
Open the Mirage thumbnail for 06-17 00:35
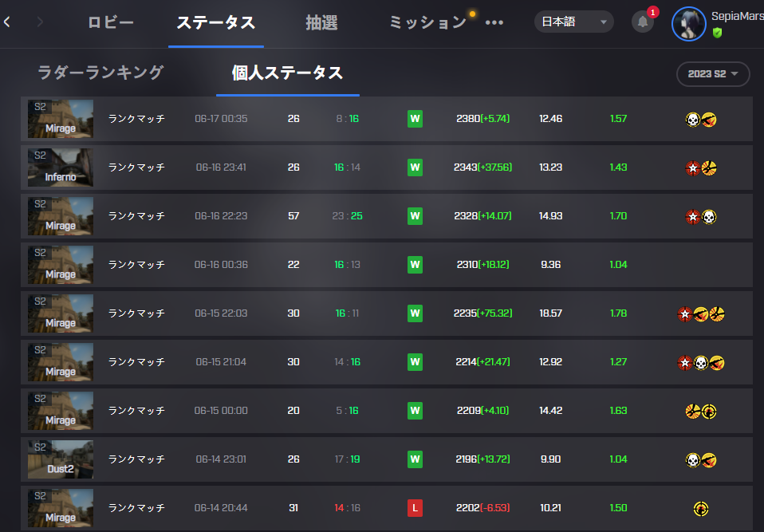tap(61, 119)
